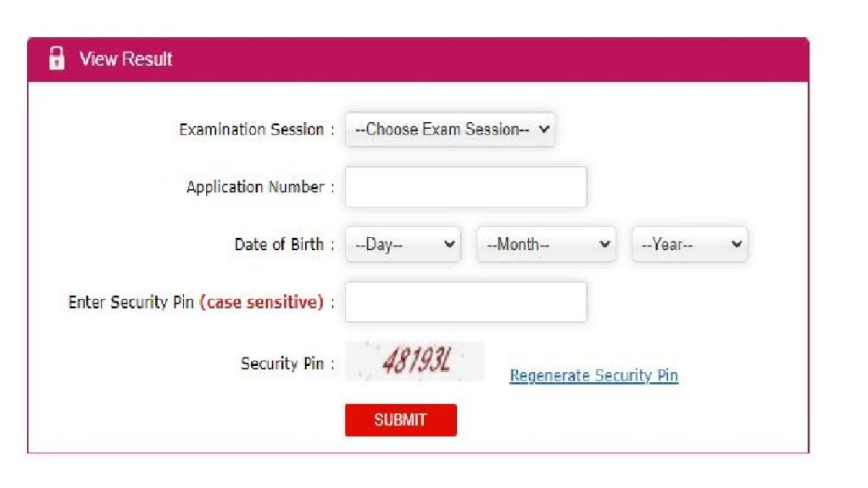Focus the Enter Security Pin input box

[465, 302]
